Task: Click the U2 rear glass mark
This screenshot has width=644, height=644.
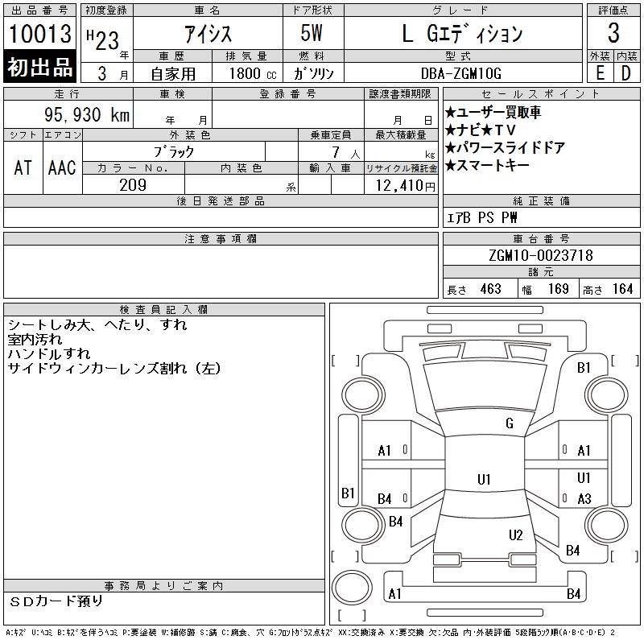Action: point(515,535)
